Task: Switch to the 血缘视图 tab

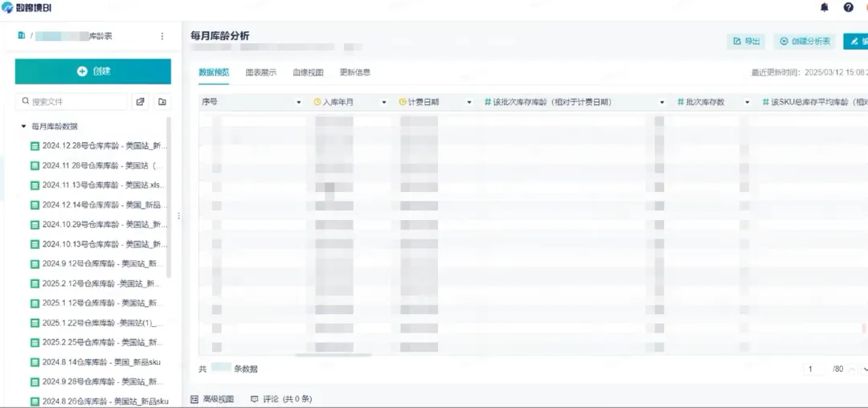Action: [308, 72]
